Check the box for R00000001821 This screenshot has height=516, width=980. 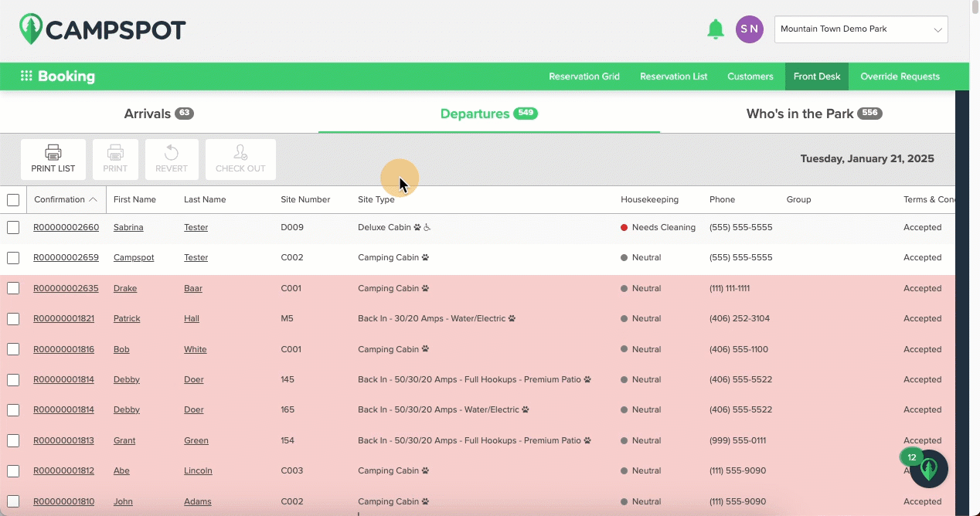(13, 319)
